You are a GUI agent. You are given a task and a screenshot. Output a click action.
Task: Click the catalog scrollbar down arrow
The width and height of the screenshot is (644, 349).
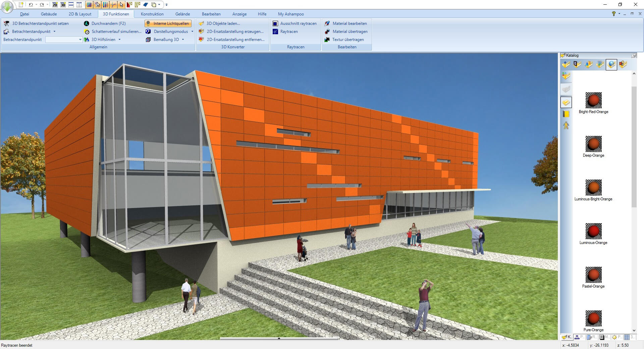[x=634, y=330]
